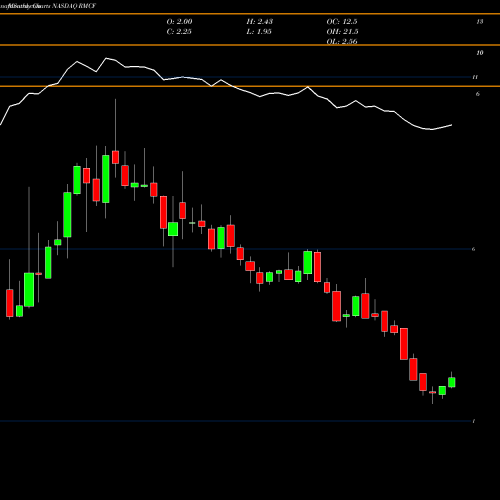The height and width of the screenshot is (500, 500).
Task: Click the price axis label 11
Action: click(x=475, y=77)
